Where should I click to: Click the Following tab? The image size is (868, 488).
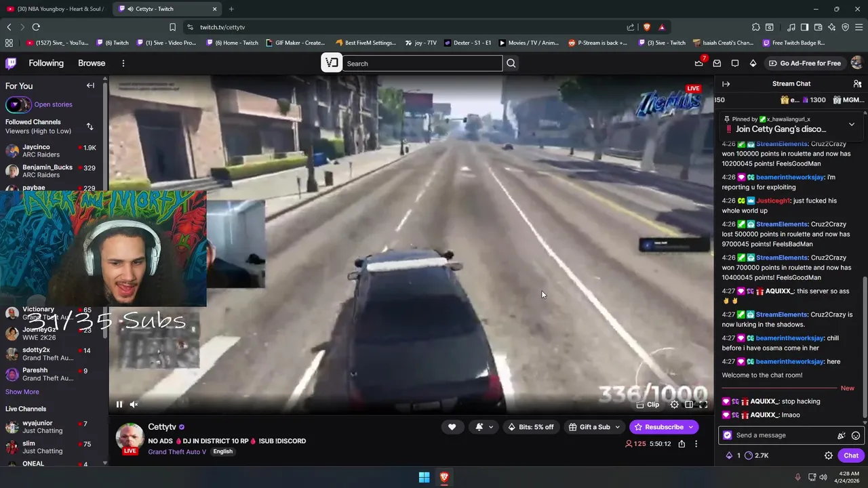[46, 63]
